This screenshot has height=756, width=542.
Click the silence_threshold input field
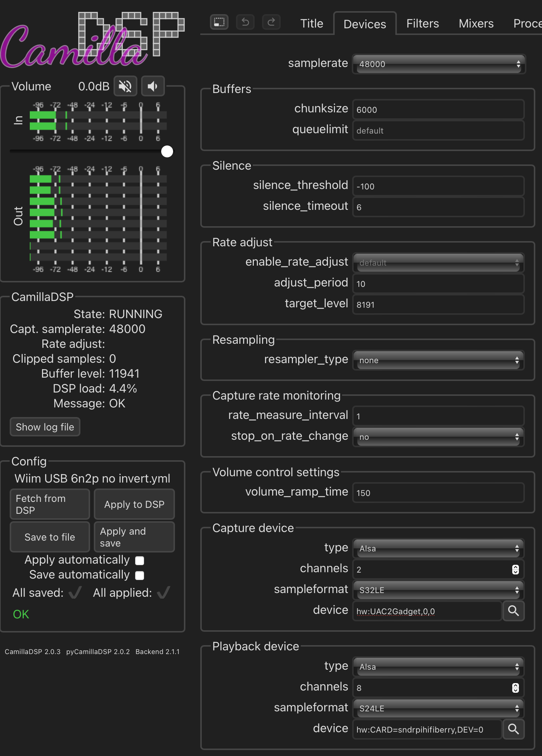coord(439,186)
